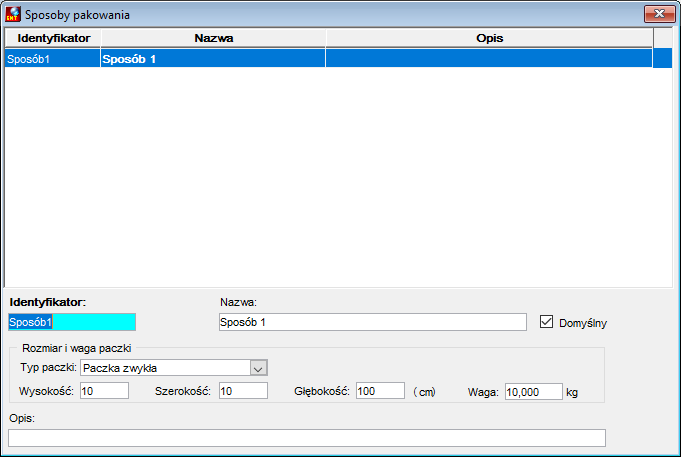
Task: Click the Identyfikator input field
Action: tap(72, 322)
